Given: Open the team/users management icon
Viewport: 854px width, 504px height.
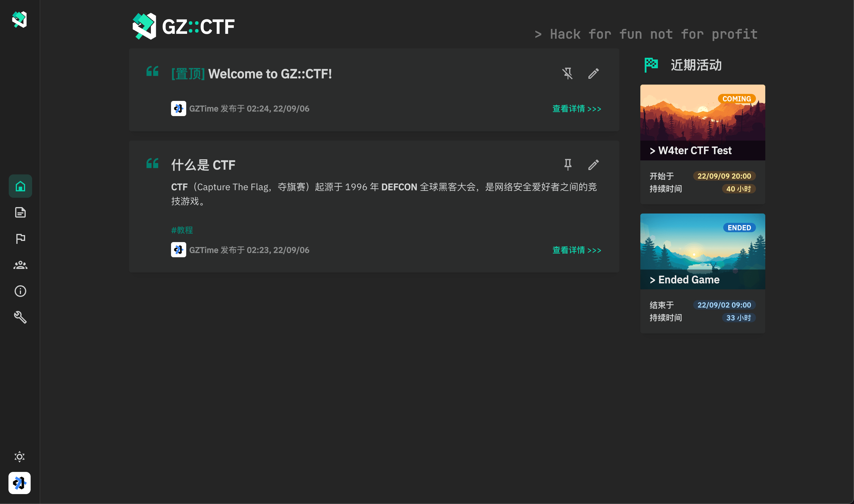Looking at the screenshot, I should coord(20,265).
